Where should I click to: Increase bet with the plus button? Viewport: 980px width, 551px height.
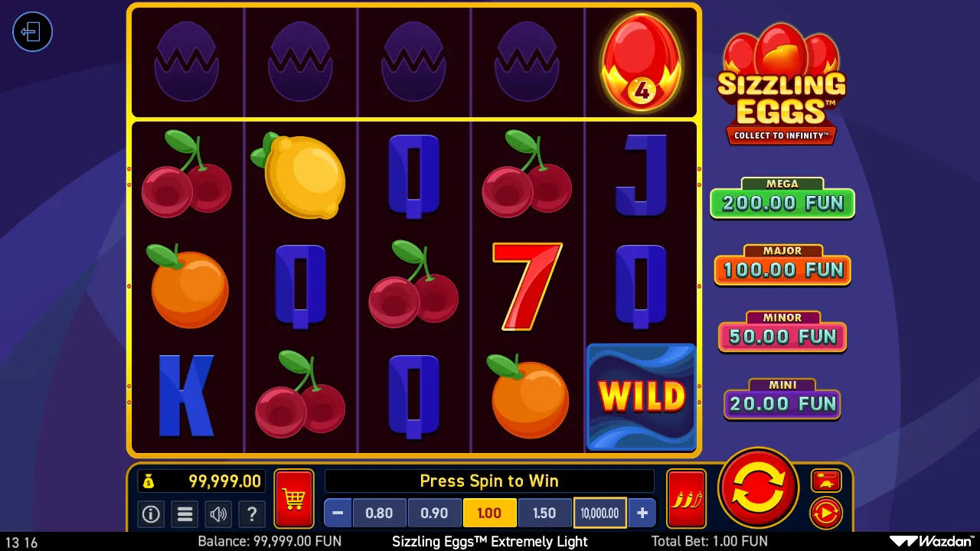642,514
